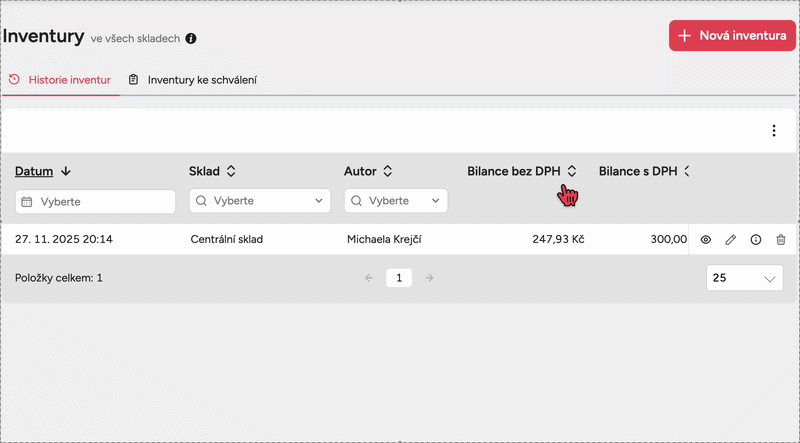Viewport: 800px width, 443px height.
Task: Open the Sklad filter dropdown
Action: point(260,201)
